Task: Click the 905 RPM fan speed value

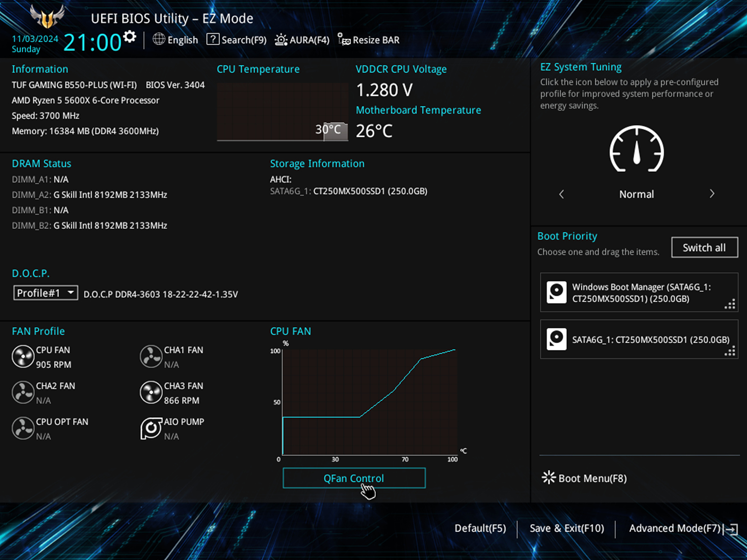Action: [x=54, y=364]
